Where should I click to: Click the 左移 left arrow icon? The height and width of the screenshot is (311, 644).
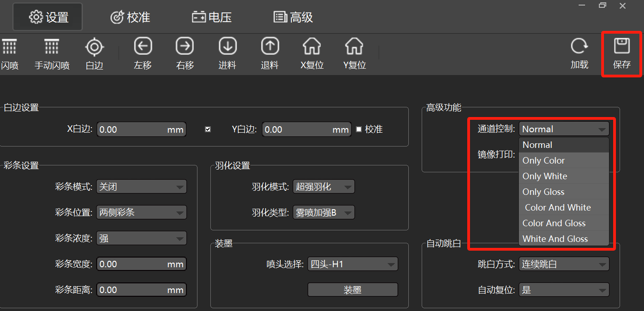pyautogui.click(x=143, y=47)
